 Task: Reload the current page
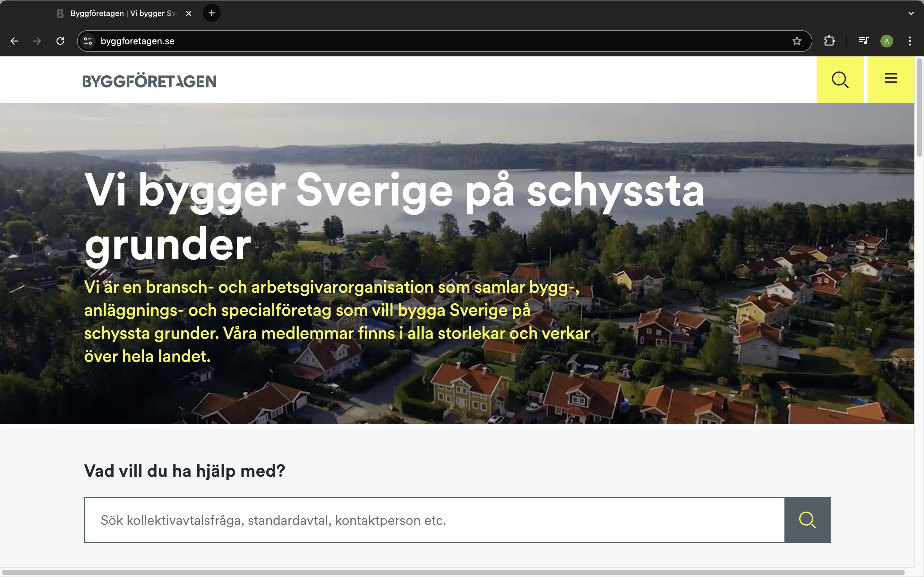pos(60,41)
